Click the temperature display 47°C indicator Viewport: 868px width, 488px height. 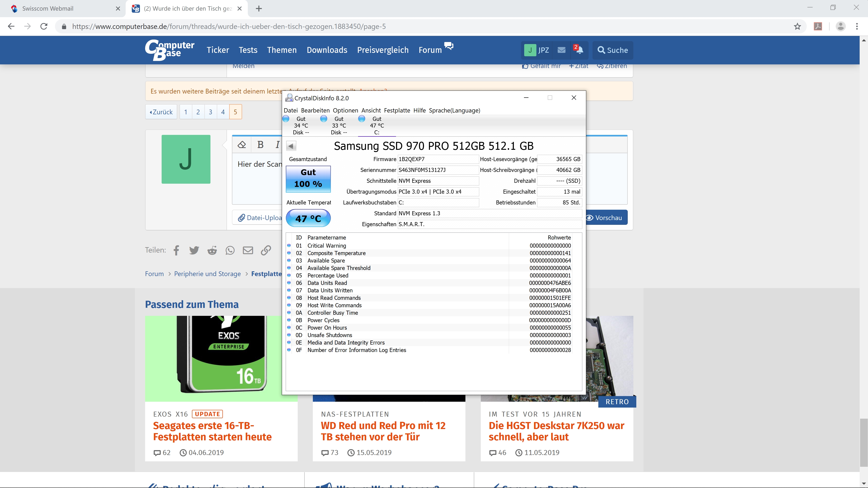(x=308, y=218)
